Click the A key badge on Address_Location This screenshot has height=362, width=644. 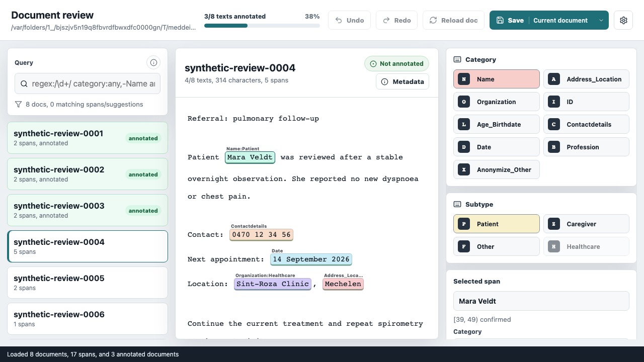coord(554,79)
